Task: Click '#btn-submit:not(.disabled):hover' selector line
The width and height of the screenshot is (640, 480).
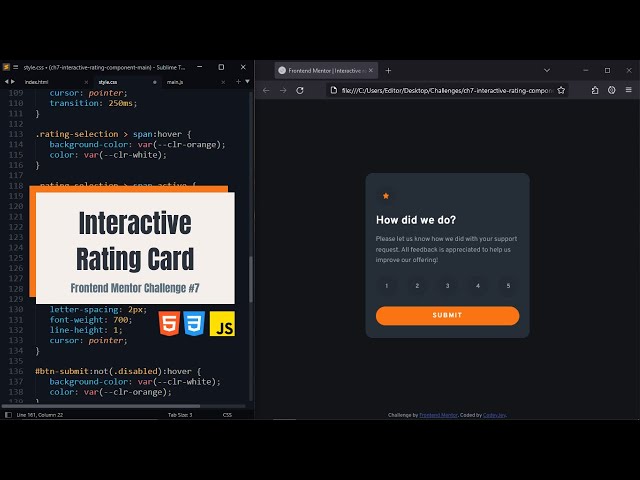Action: (x=118, y=371)
